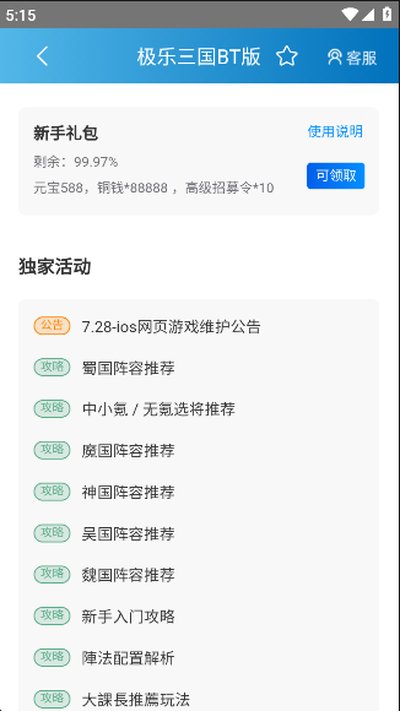
Task: Click the 攻略 tag beside 蜀国阵容推荐
Action: (x=52, y=367)
